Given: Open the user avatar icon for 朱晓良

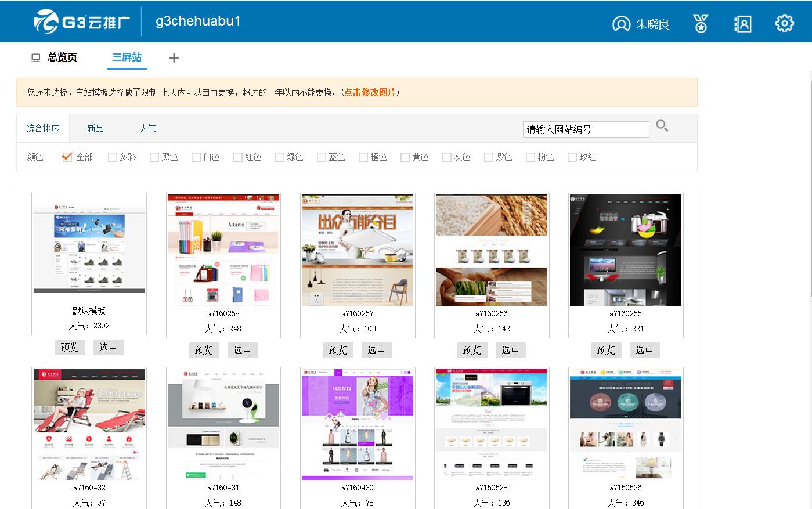Looking at the screenshot, I should pos(621,24).
